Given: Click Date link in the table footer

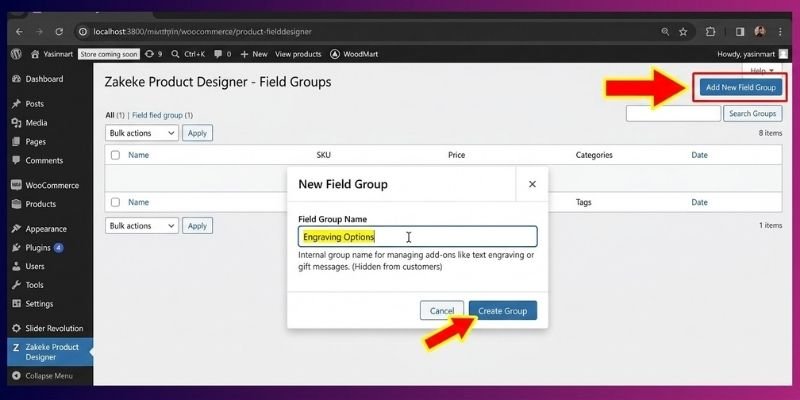Looking at the screenshot, I should (699, 203).
